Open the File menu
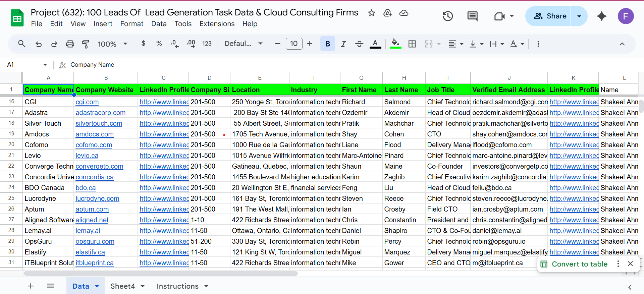Viewport: 644px width, 294px height. [37, 24]
